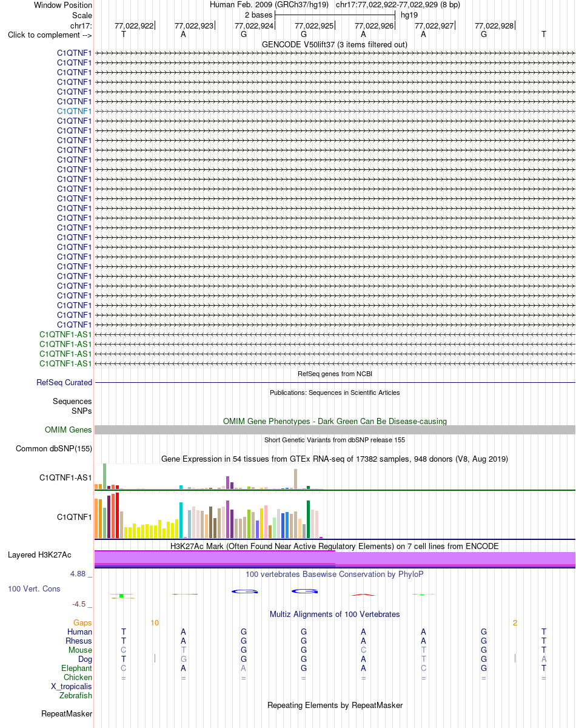Open the GTEx Gene Expression track title

tap(335, 459)
